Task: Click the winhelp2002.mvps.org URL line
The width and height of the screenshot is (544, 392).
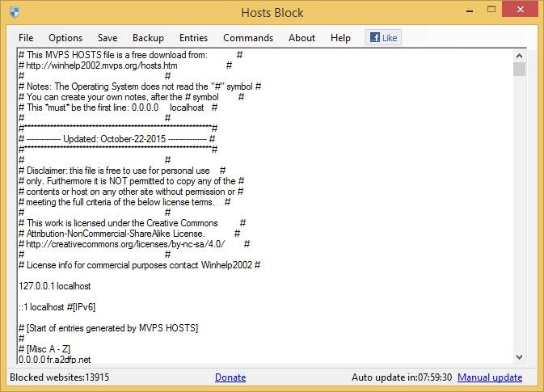Action: tap(125, 65)
